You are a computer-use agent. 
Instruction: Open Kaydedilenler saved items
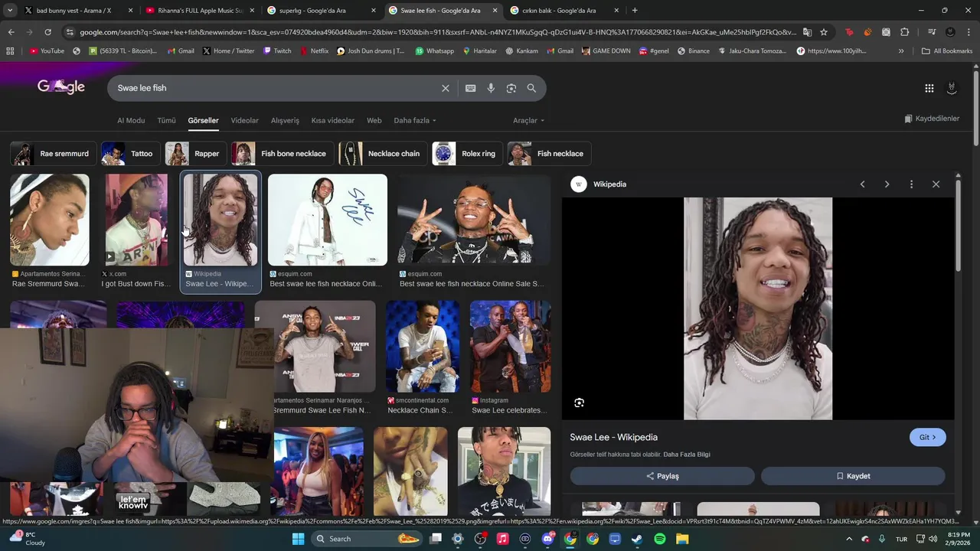pyautogui.click(x=932, y=119)
